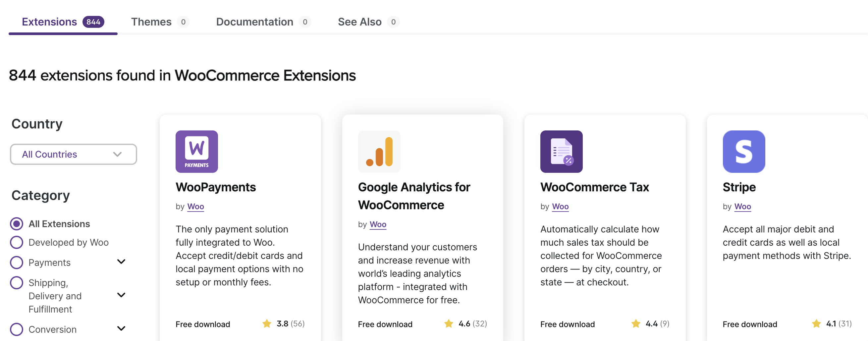Viewport: 868px width, 341px height.
Task: Select the Developed by Woo category filter
Action: 17,242
